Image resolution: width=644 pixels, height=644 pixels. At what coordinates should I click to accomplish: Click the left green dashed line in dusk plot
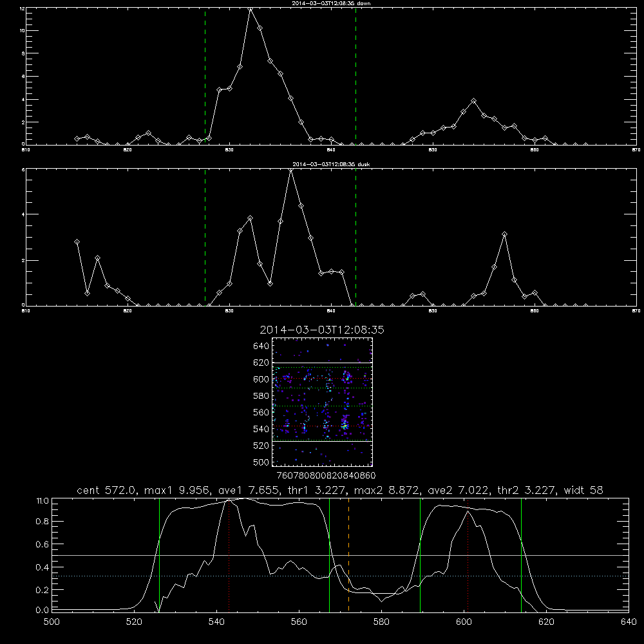pyautogui.click(x=205, y=237)
